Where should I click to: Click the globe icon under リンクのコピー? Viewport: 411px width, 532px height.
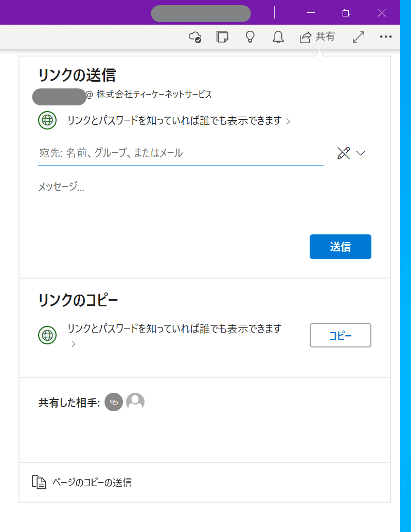(47, 335)
